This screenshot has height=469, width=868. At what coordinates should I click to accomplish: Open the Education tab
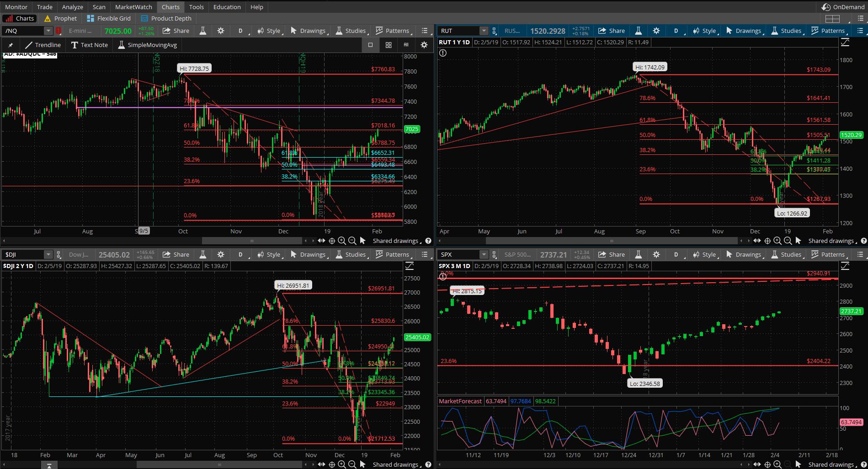pyautogui.click(x=227, y=7)
